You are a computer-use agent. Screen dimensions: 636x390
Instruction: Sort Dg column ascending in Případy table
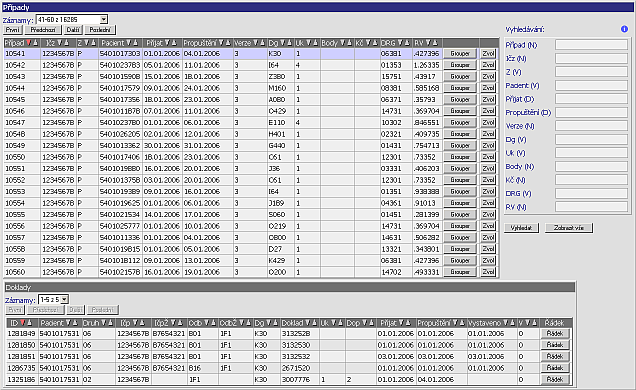[289, 43]
